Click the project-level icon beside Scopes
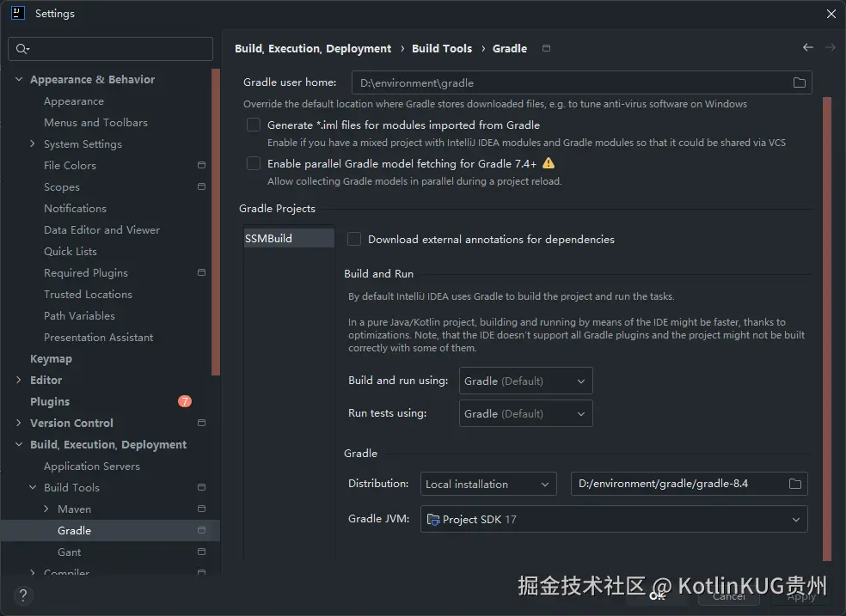Viewport: 846px width, 616px height. coord(202,186)
